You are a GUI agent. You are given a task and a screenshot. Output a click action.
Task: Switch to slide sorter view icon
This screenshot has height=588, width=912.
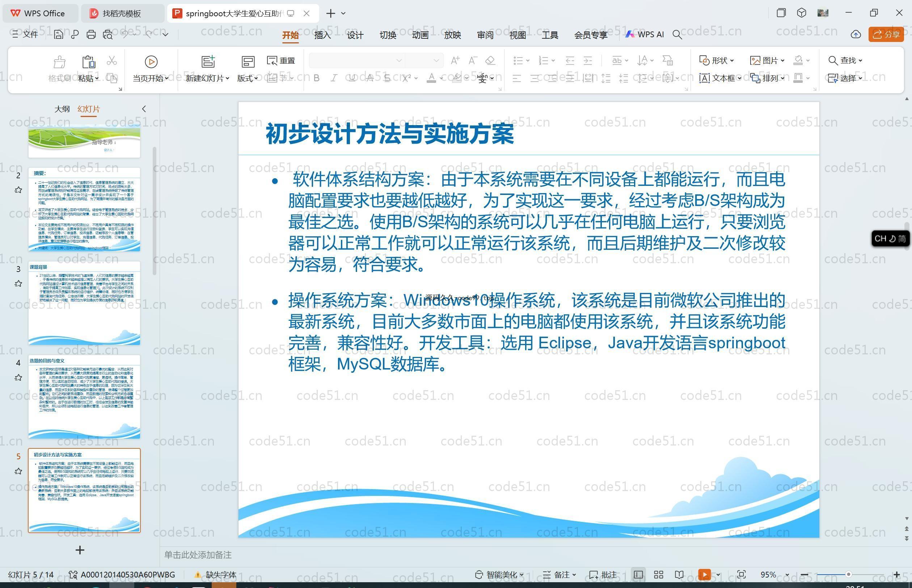pyautogui.click(x=658, y=575)
